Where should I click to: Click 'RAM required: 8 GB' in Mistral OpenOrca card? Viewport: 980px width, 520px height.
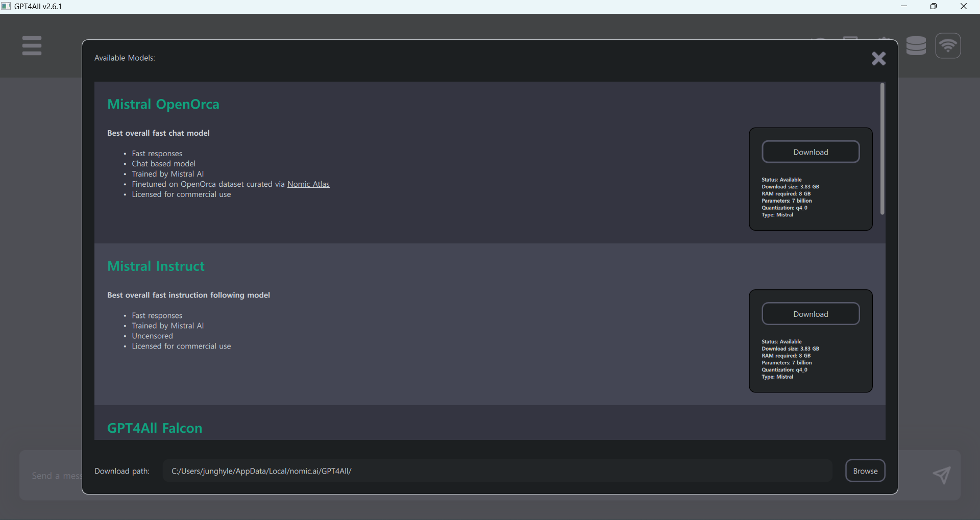click(x=786, y=194)
